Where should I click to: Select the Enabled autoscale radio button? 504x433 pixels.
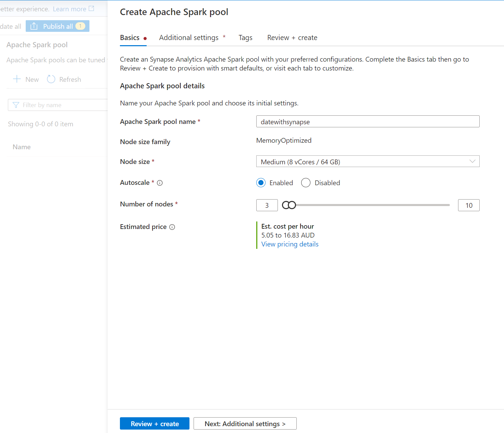[x=261, y=183]
